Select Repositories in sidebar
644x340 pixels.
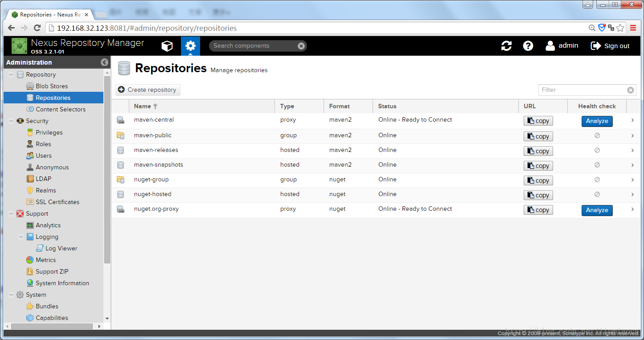point(53,98)
